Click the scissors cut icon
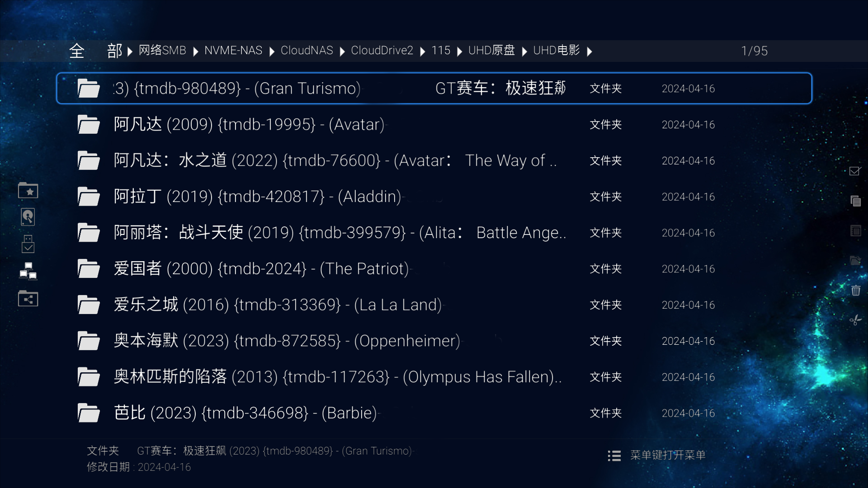This screenshot has height=488, width=868. click(x=855, y=320)
